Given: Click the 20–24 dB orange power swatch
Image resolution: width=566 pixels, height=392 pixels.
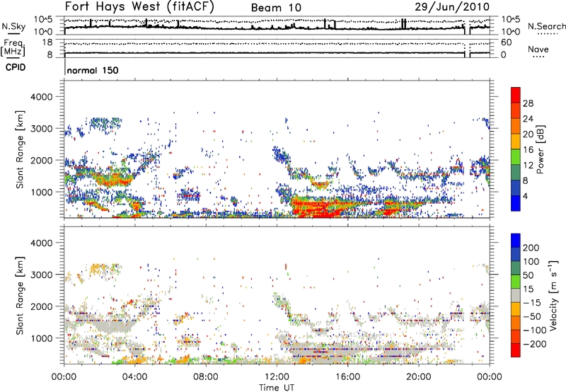Looking at the screenshot, I should (516, 127).
